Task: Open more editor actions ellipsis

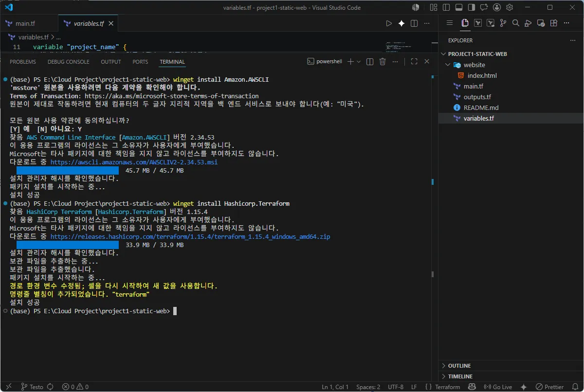Action: (x=427, y=23)
